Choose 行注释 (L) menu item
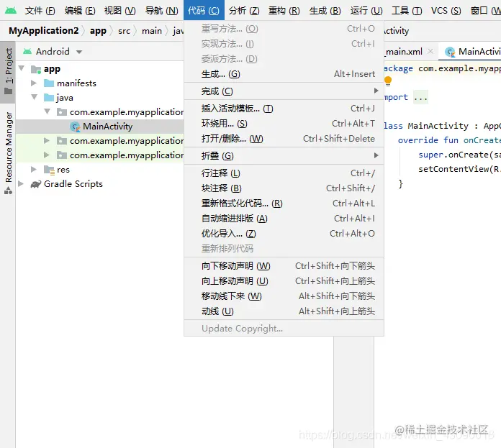 coord(284,173)
